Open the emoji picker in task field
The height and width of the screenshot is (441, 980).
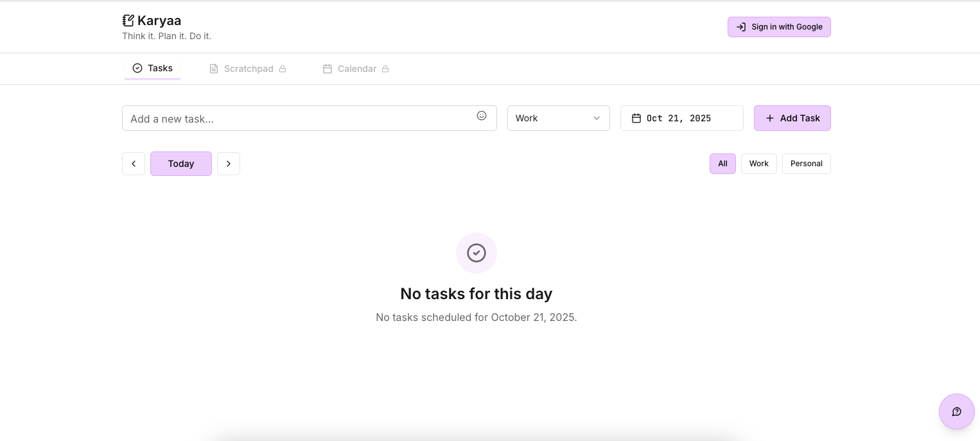click(x=482, y=116)
